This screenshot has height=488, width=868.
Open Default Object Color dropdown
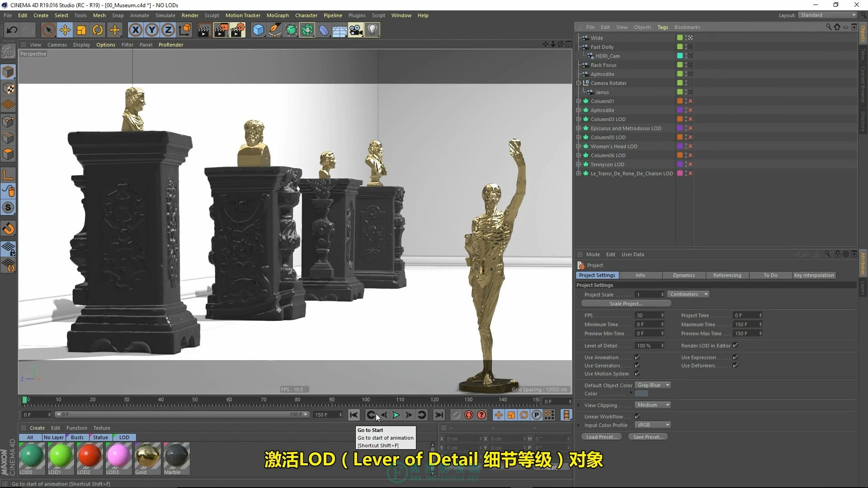tap(653, 385)
